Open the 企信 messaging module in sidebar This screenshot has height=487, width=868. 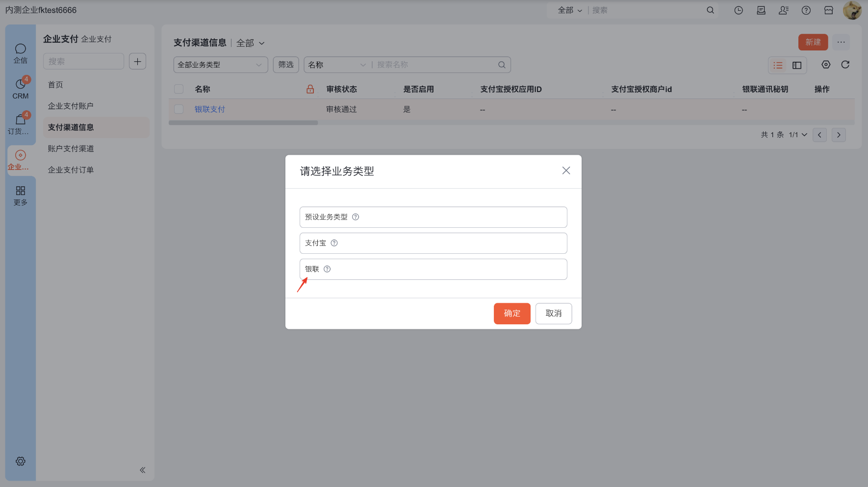coord(21,53)
